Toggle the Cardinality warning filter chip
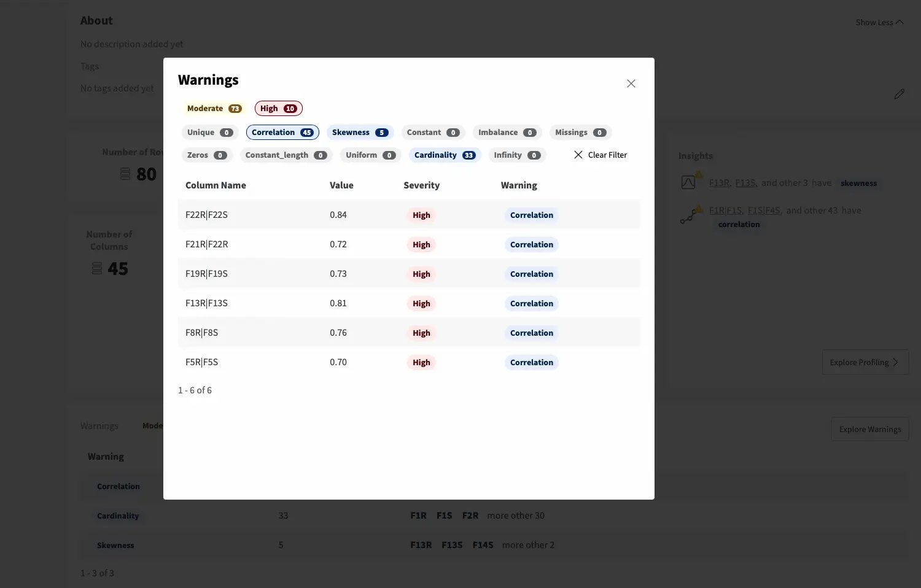This screenshot has height=588, width=921. click(x=445, y=155)
